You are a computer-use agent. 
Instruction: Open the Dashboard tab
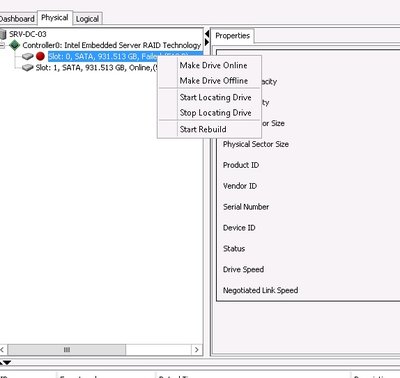pyautogui.click(x=18, y=19)
